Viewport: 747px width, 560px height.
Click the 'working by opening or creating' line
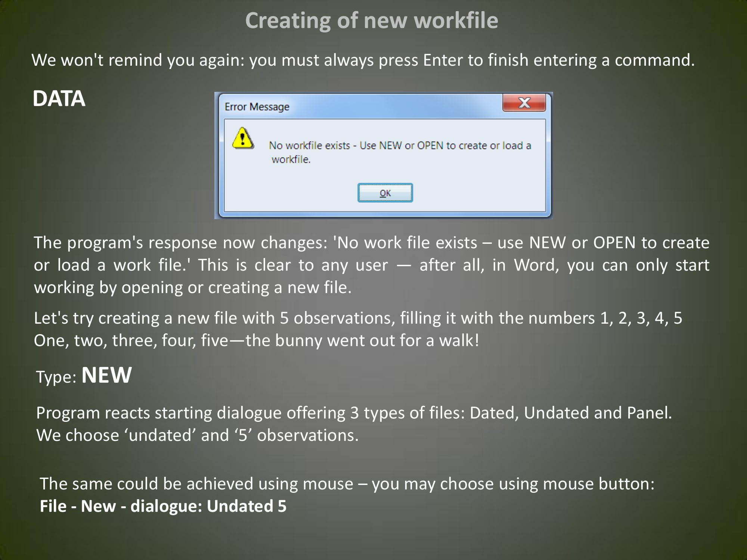(193, 287)
